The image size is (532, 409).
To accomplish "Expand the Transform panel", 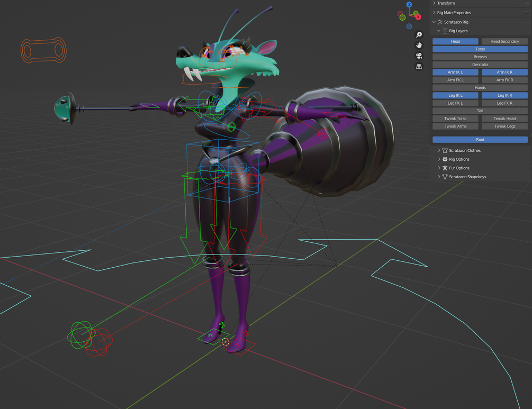I will click(x=434, y=3).
